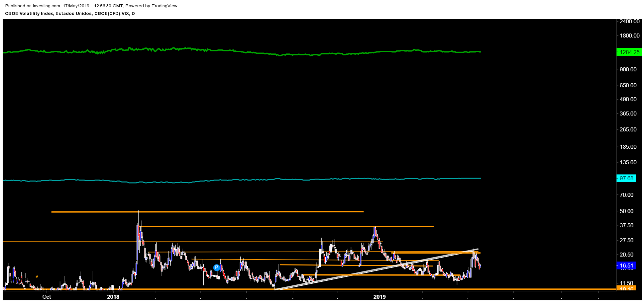Select the 265.00 price axis value
Image resolution: width=644 pixels, height=302 pixels.
click(x=628, y=129)
